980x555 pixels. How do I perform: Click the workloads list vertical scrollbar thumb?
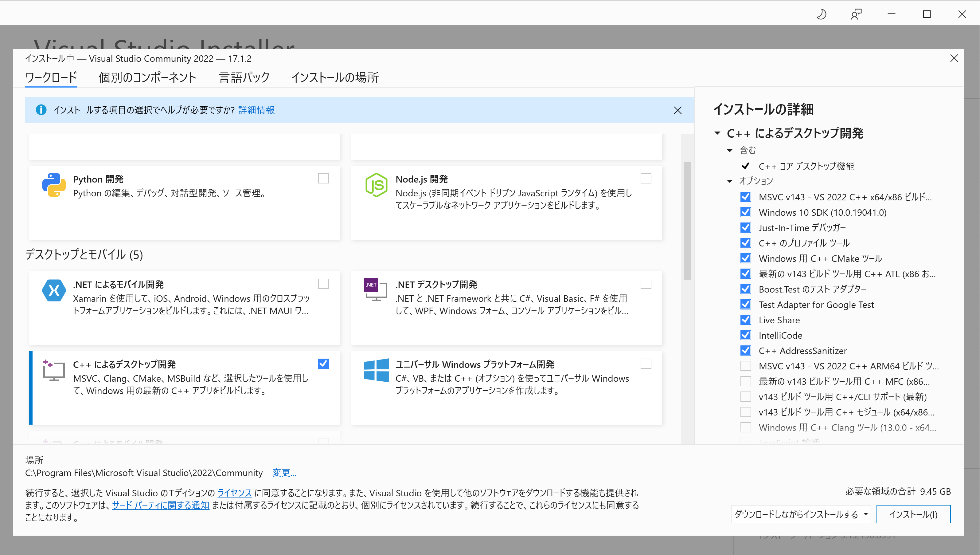tap(688, 221)
